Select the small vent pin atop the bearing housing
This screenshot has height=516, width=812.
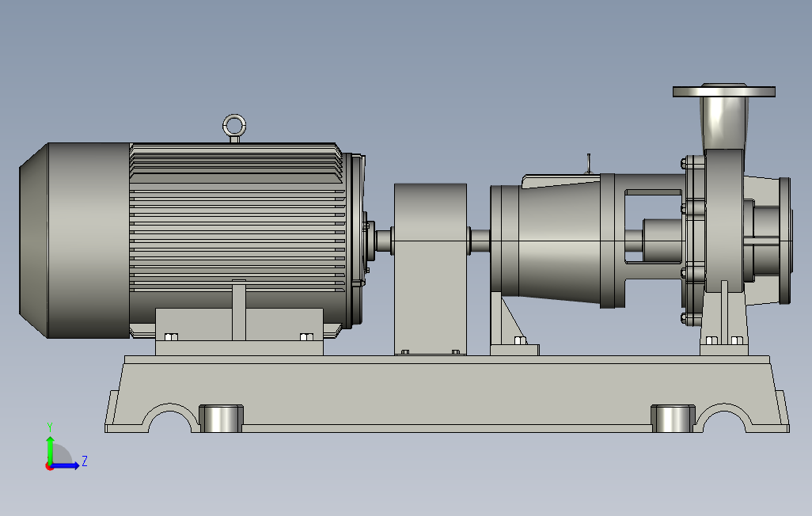[x=589, y=163]
